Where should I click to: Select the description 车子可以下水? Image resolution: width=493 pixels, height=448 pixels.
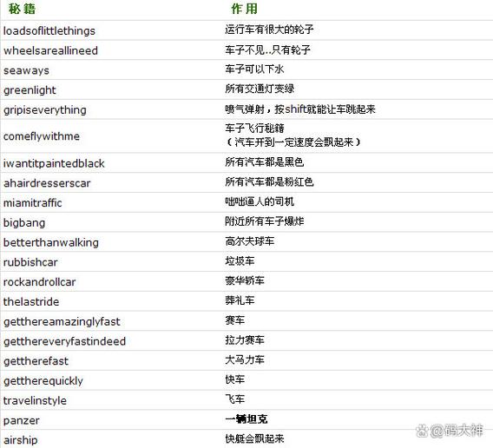coord(254,69)
